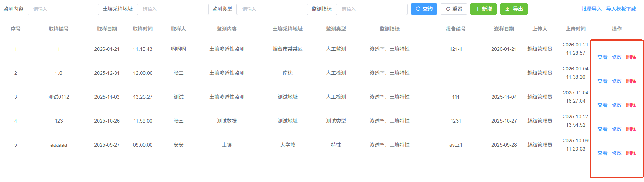Click the 新增 add button
644x182 pixels.
click(x=483, y=9)
